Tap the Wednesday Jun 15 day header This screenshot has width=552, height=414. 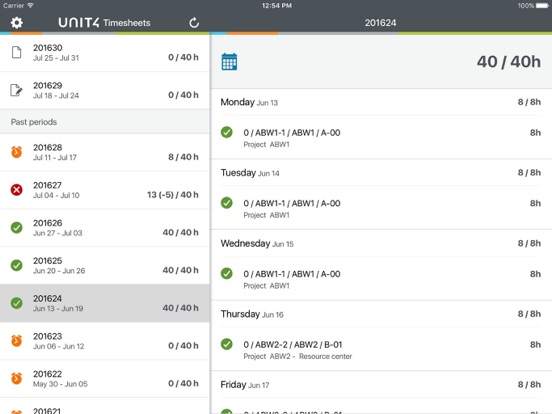(x=381, y=244)
